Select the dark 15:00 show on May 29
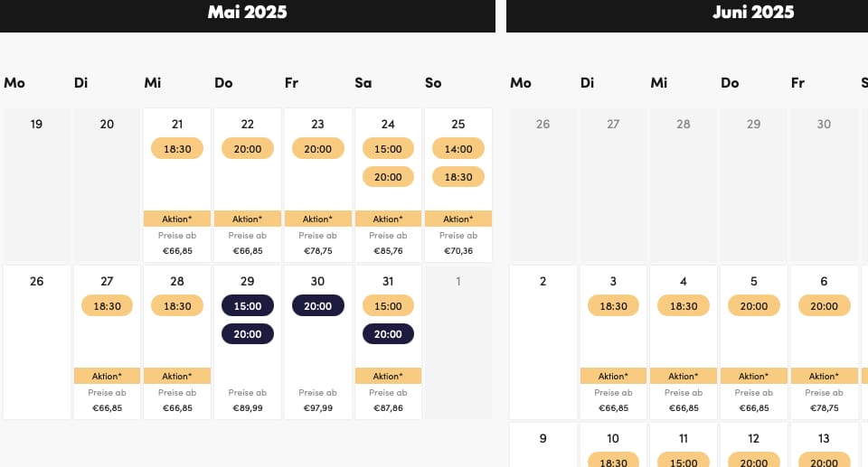Viewport: 868px width, 467px height. pos(248,305)
